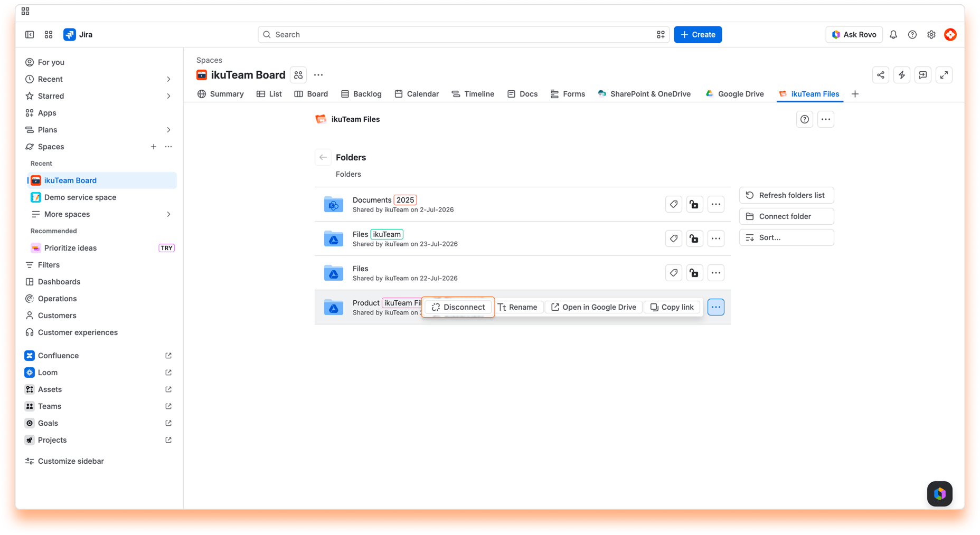
Task: Expand the Starred section chevron
Action: 168,96
